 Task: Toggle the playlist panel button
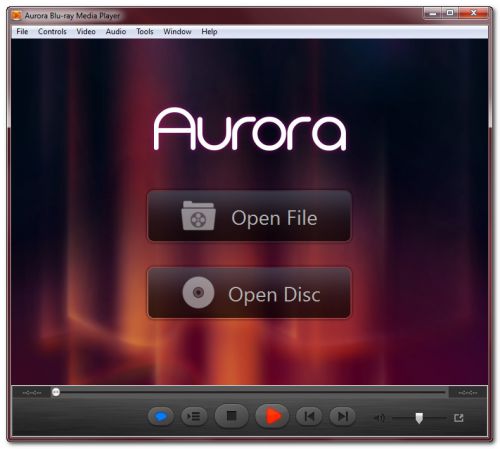coord(194,416)
